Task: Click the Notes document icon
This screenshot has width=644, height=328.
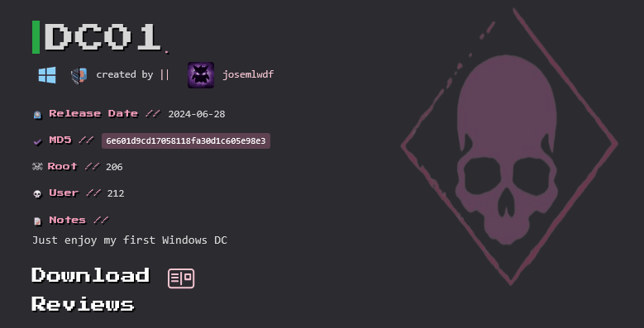Action: (37, 221)
